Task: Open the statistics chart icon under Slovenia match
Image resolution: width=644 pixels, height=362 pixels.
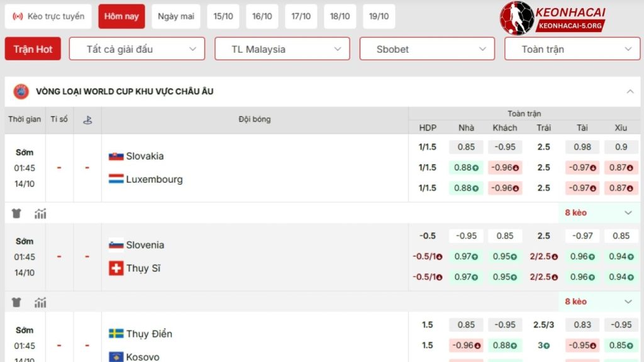Action: (40, 302)
